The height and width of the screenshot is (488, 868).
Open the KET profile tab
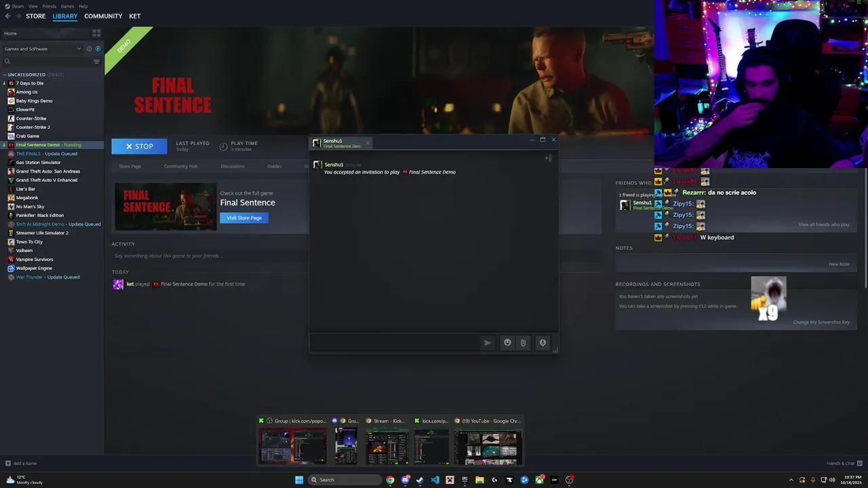(135, 16)
